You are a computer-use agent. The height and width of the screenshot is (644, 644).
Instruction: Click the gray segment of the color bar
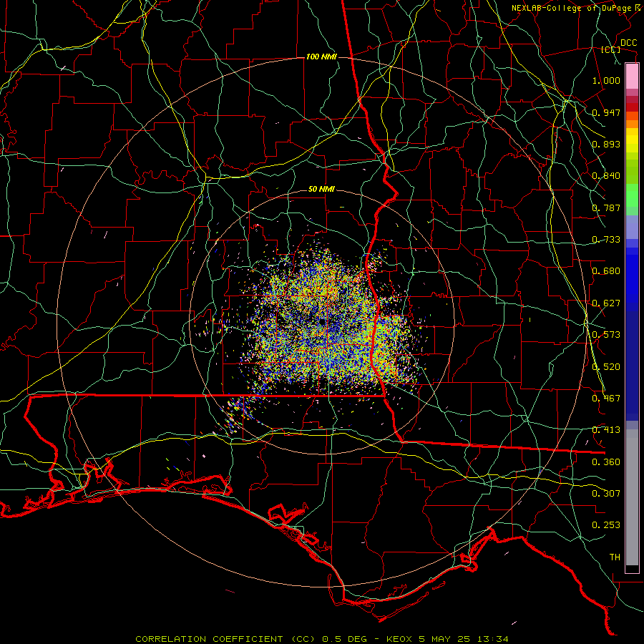tap(632, 497)
